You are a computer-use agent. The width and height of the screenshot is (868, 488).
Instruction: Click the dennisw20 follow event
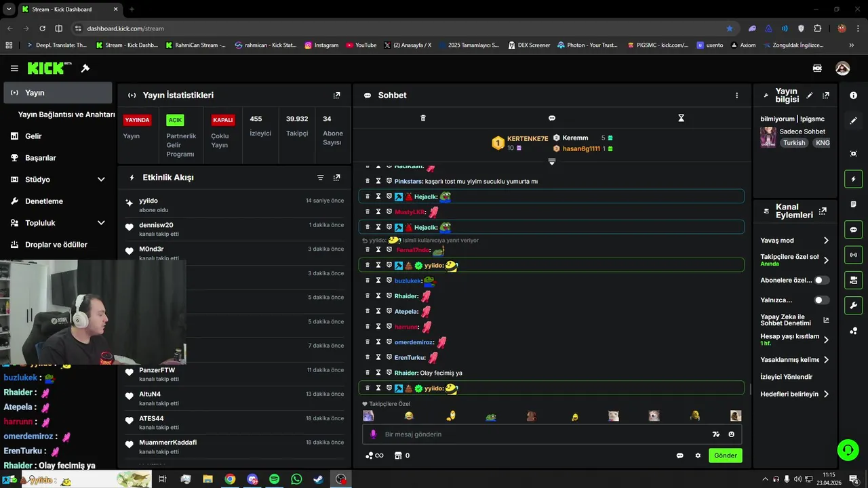pyautogui.click(x=234, y=229)
